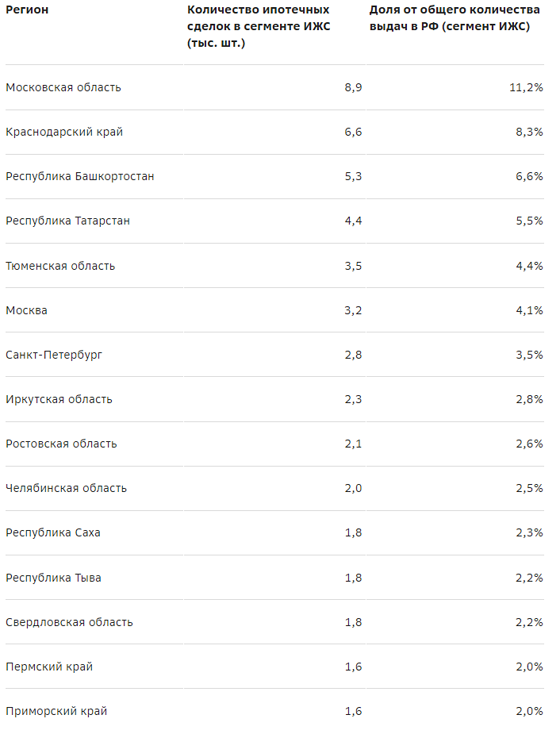Click the Республика Татарстан cell
560x734 pixels.
coord(67,221)
